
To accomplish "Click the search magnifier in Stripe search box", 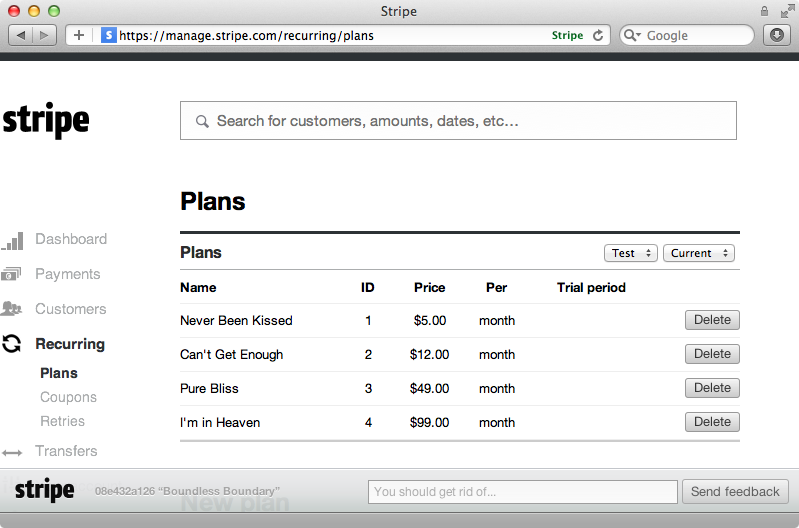I will pyautogui.click(x=202, y=121).
